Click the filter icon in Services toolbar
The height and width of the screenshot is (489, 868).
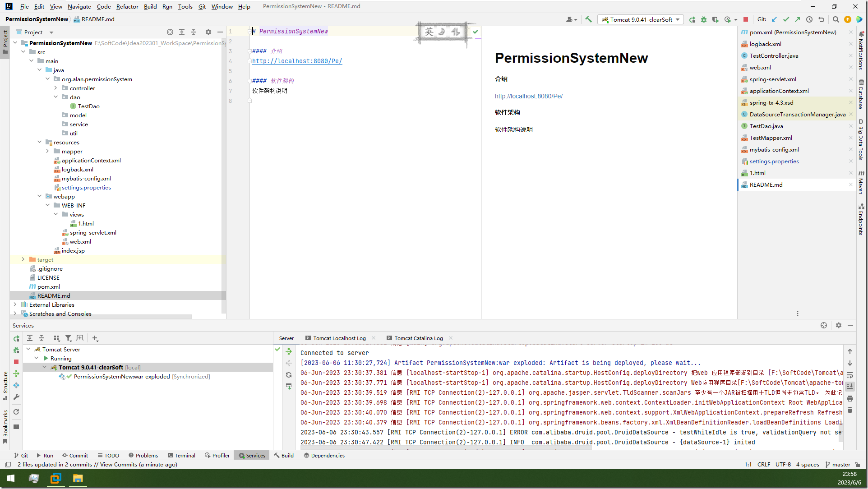[x=68, y=338]
